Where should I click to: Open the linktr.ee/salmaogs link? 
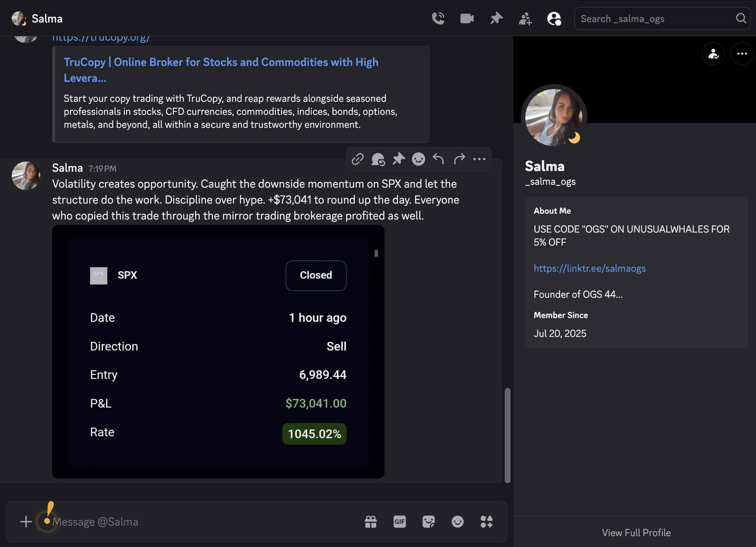(x=589, y=268)
